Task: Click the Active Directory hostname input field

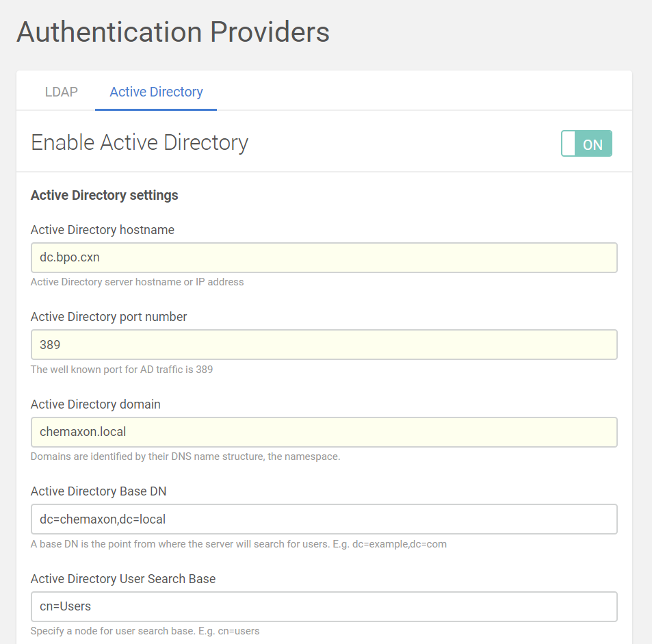Action: pos(324,258)
